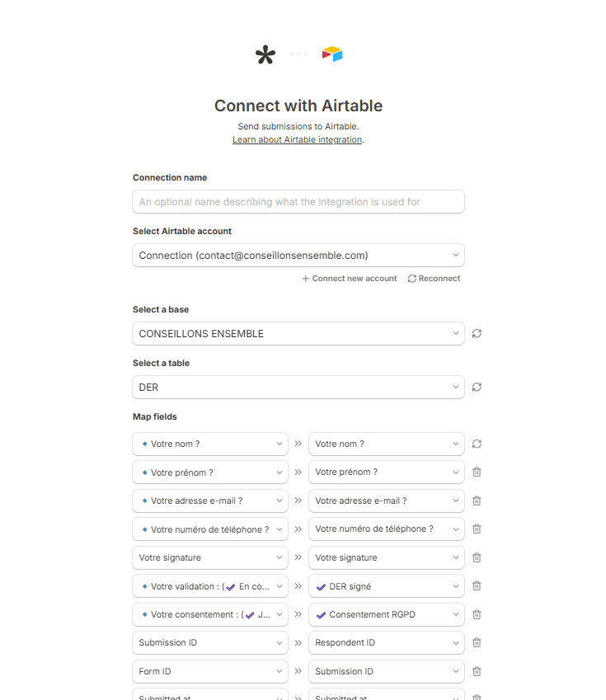Change the Respondent ID destination field
Screen dimensions: 606x700
(386, 643)
